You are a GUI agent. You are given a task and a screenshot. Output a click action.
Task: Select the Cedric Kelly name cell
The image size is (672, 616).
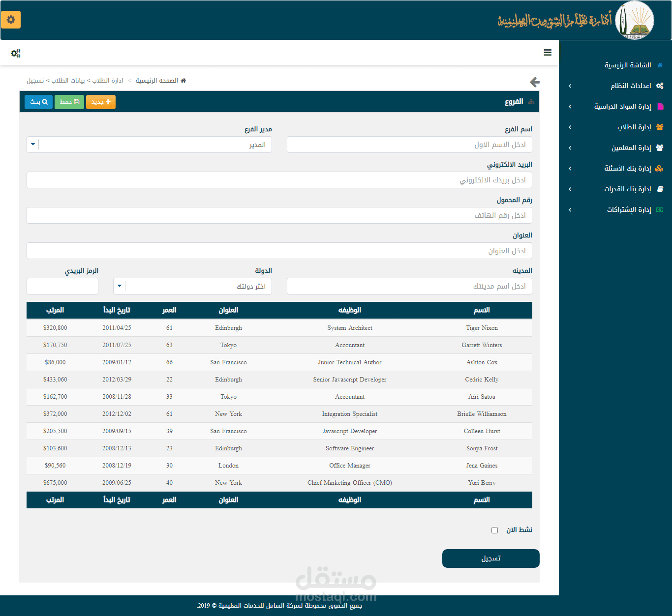tap(482, 380)
